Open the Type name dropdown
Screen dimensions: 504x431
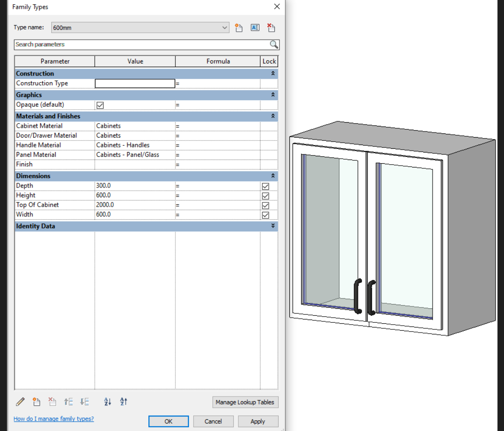pyautogui.click(x=225, y=28)
